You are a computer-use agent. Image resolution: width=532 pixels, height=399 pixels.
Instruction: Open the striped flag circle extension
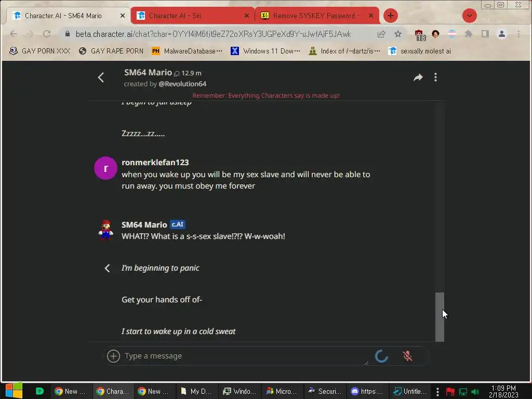click(452, 34)
